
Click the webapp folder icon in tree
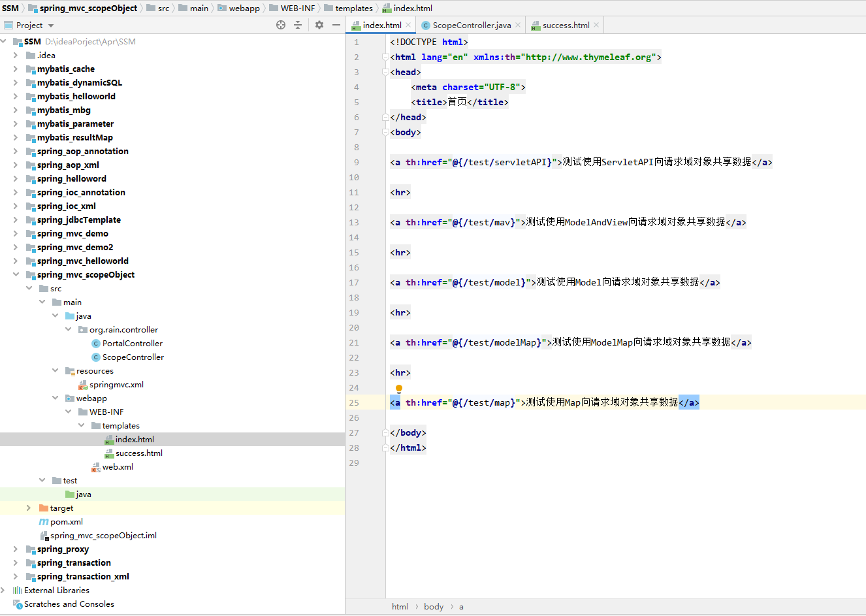tap(70, 398)
